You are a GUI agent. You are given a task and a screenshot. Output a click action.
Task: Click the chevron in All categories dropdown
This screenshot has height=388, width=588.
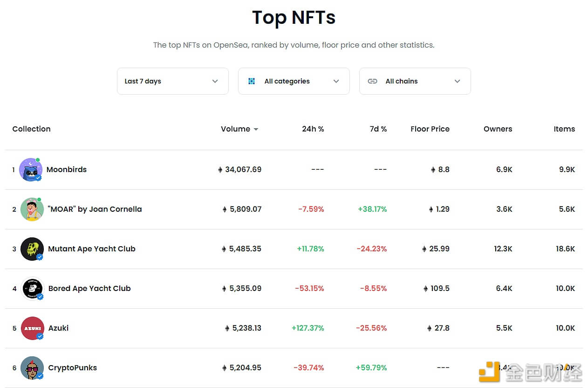(336, 81)
